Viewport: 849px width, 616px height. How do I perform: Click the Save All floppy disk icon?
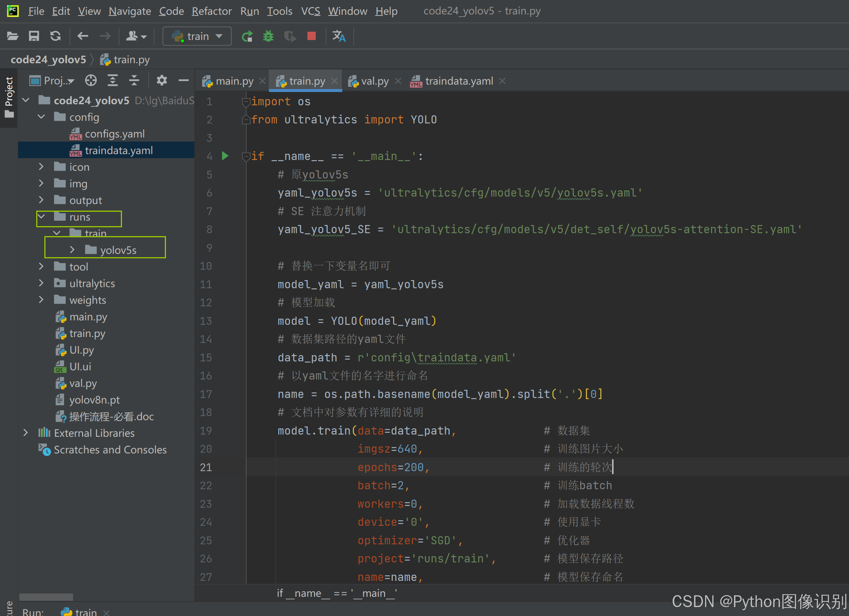point(34,36)
